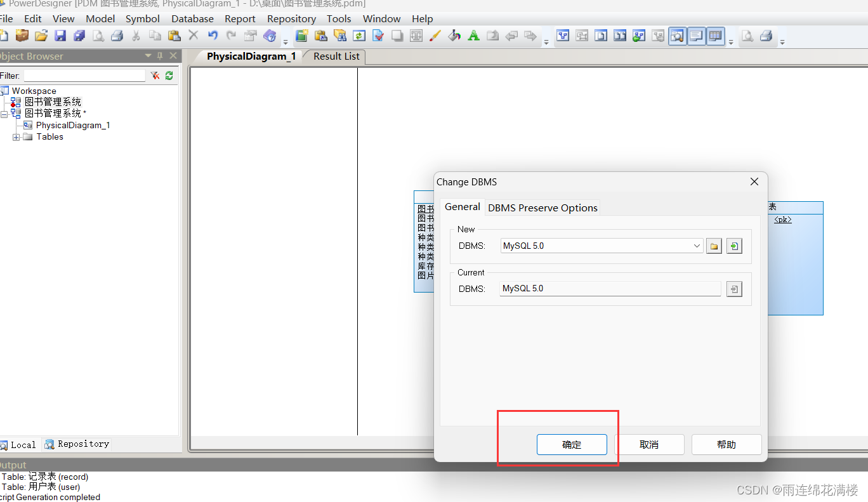Viewport: 868px width, 502px height.
Task: Expand overflow options after arrow icons
Action: [x=546, y=42]
